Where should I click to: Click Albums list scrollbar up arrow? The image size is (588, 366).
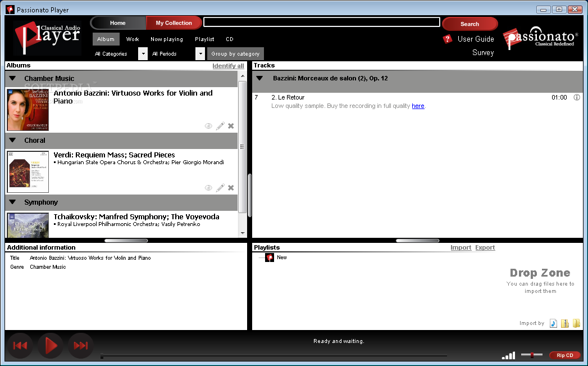coord(243,75)
